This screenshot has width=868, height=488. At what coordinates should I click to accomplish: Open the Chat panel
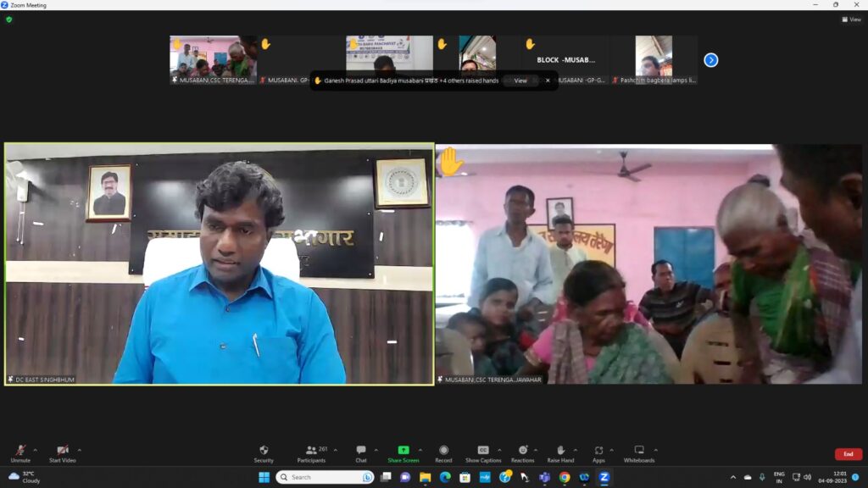[361, 453]
